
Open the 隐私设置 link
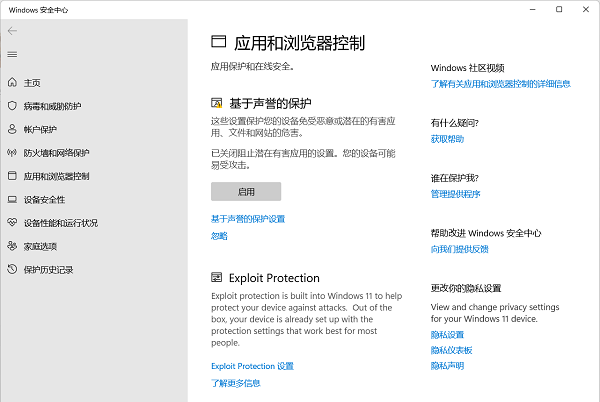[x=447, y=335]
